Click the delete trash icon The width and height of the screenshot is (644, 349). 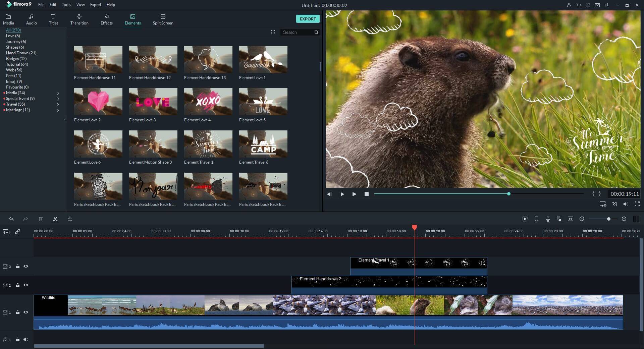tap(41, 219)
